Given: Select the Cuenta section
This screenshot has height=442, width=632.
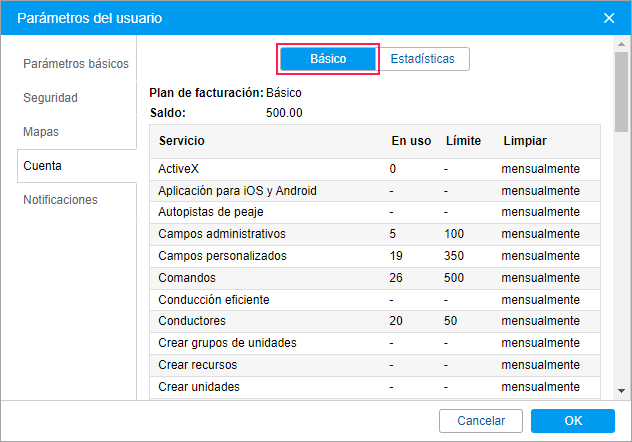Looking at the screenshot, I should coord(43,166).
